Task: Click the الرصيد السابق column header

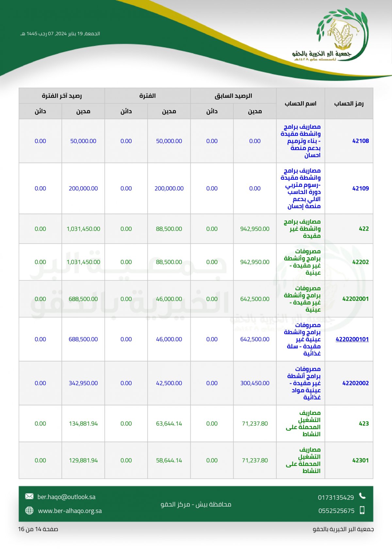Action: tap(233, 96)
